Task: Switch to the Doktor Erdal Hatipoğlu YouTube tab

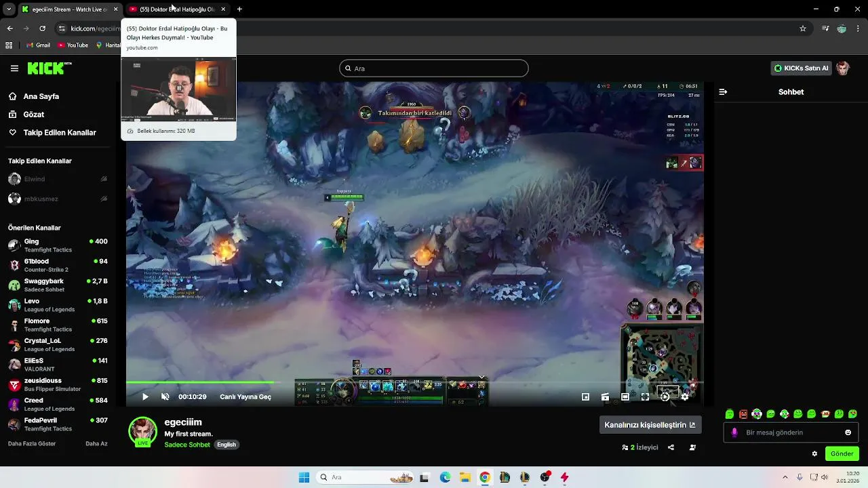Action: (x=176, y=9)
